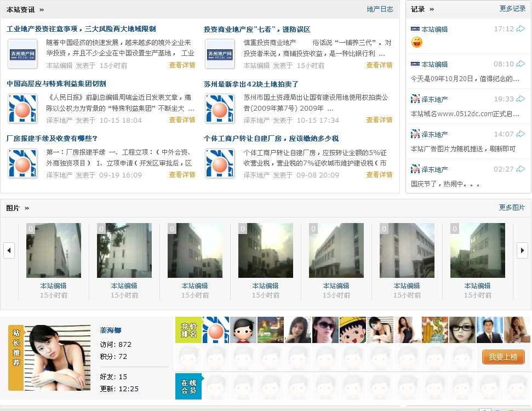532x411 pixels.
Task: Open the first building photo thumbnail in the gallery
Action: (x=54, y=250)
